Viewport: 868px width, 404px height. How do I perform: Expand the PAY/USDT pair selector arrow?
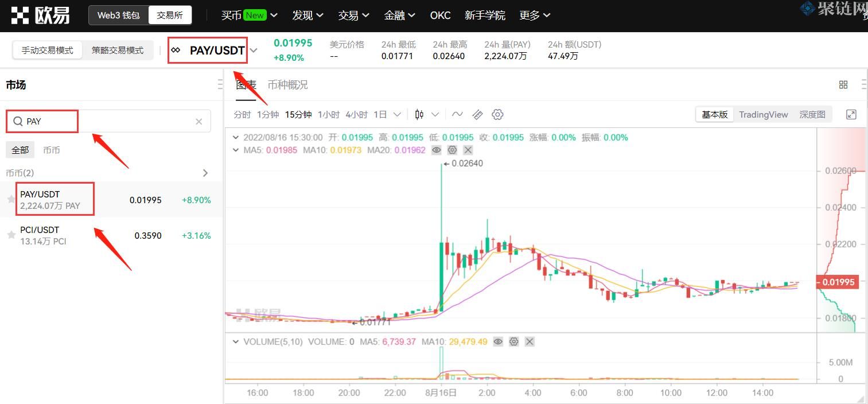(254, 50)
